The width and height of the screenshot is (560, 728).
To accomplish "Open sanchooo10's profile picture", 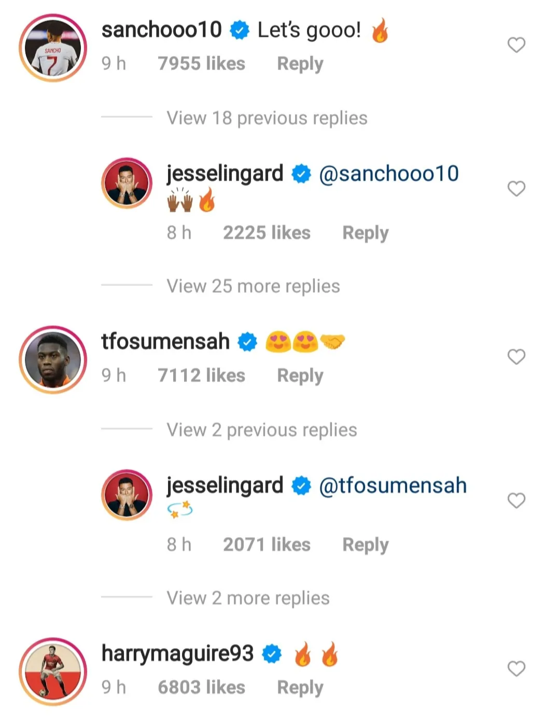I will tap(53, 48).
